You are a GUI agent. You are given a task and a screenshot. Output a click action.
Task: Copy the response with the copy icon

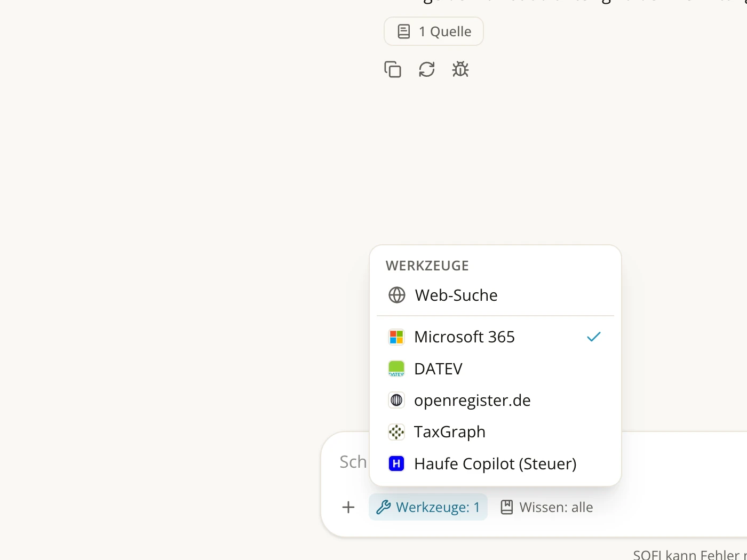coord(393,69)
